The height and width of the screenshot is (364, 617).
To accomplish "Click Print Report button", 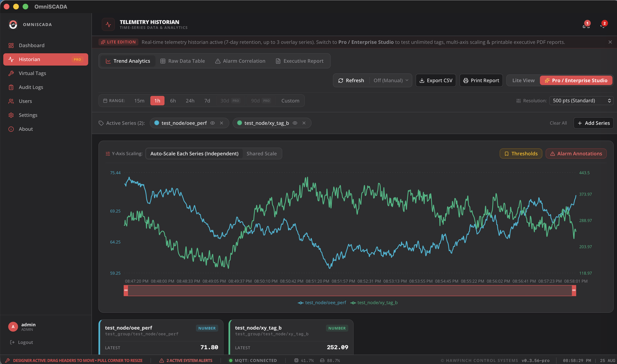I will [481, 80].
